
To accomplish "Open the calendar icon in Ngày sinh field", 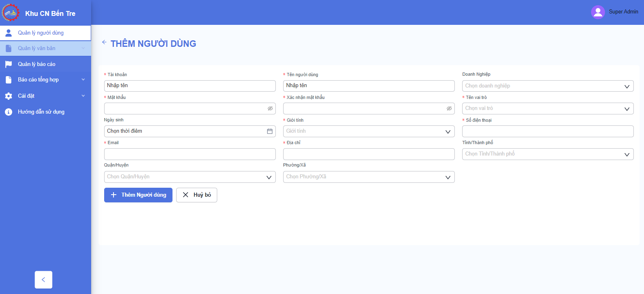I will [269, 131].
